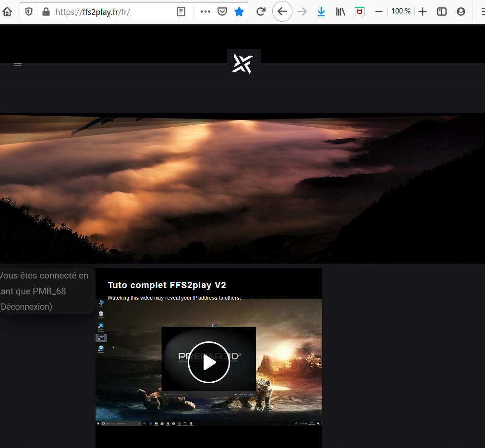Go back to the previous page
The width and height of the screenshot is (485, 448).
[x=282, y=12]
